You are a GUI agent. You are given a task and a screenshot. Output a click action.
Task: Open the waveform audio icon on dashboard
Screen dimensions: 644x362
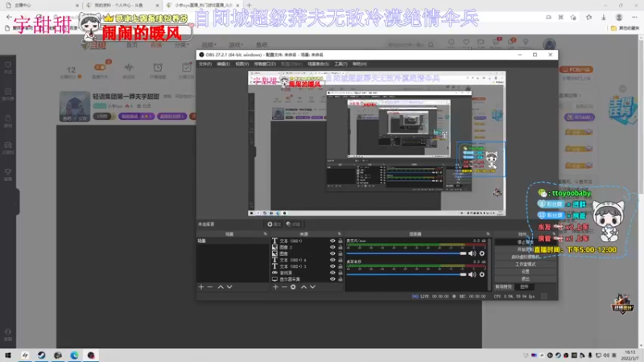pos(129,68)
